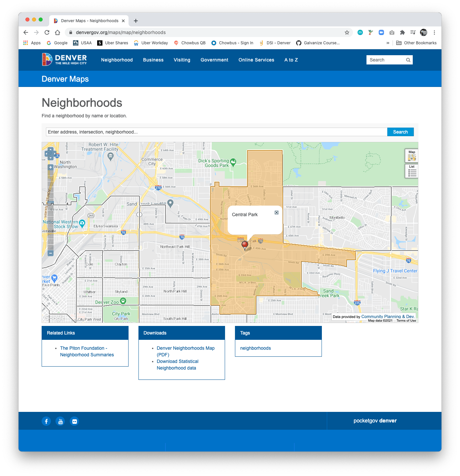Open the Chowbus QB bookmark
Screen dimensions: 460x476
[190, 43]
